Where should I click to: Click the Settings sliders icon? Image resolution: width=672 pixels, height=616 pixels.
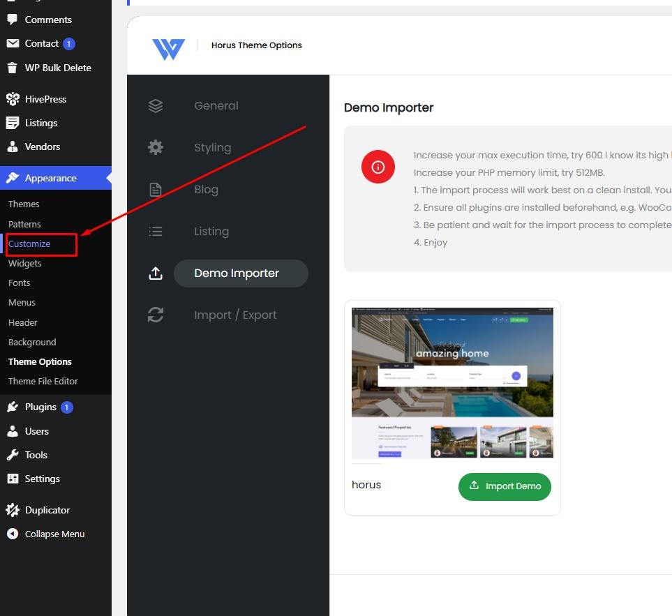13,479
